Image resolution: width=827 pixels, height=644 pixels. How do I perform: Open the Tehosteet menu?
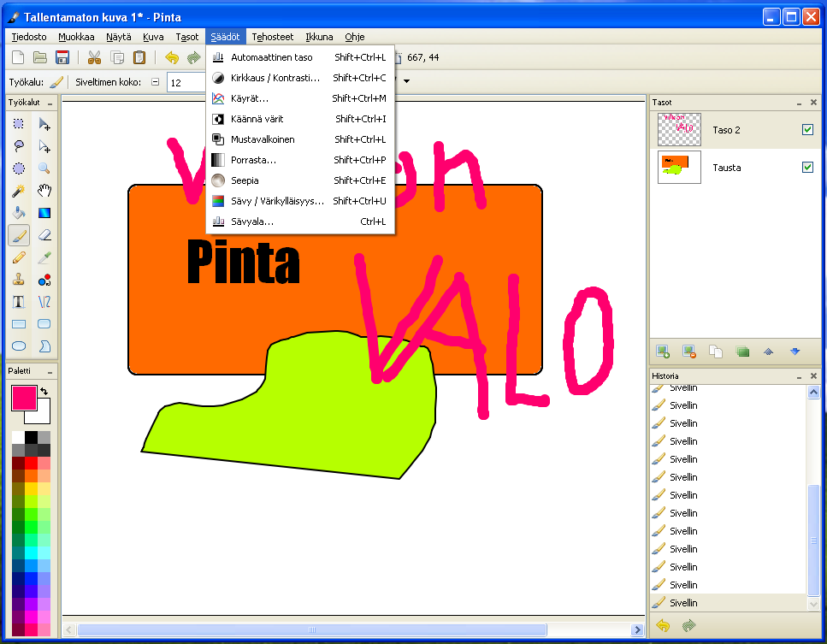click(x=272, y=37)
